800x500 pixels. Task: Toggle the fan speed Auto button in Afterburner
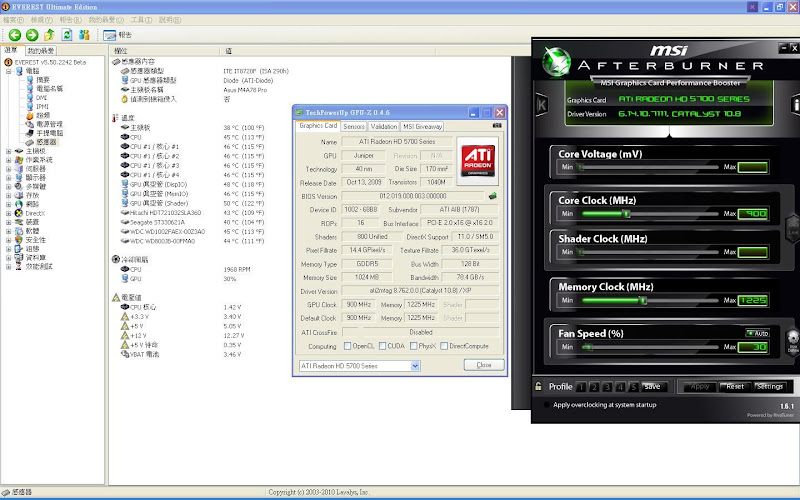click(758, 333)
